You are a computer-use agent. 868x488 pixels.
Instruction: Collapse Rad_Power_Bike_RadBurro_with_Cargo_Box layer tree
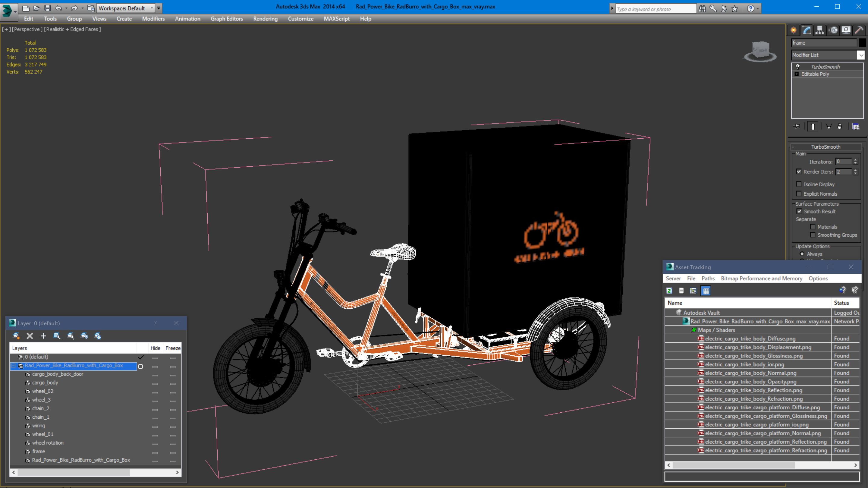[14, 366]
